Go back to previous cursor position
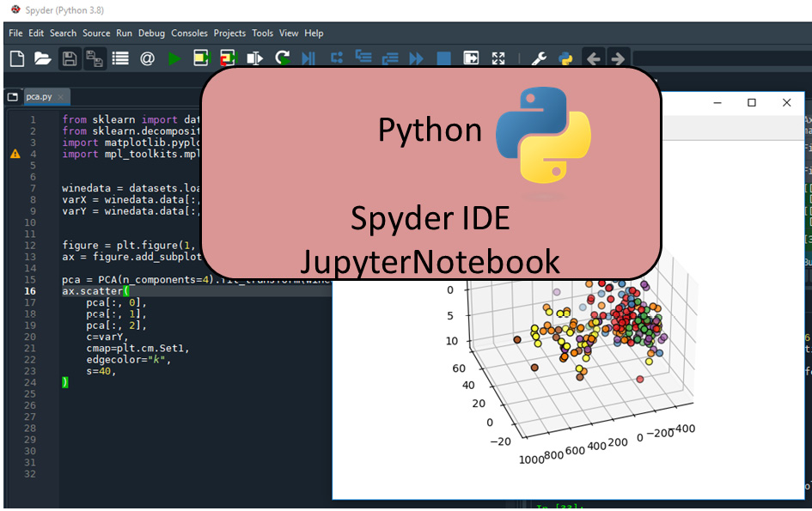This screenshot has height=511, width=812. point(594,58)
